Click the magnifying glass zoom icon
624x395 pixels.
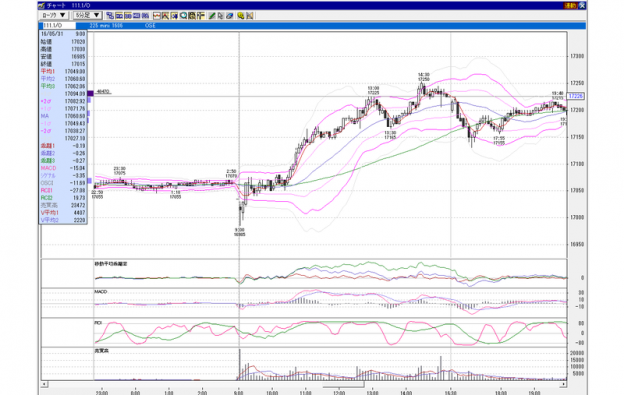tap(183, 16)
